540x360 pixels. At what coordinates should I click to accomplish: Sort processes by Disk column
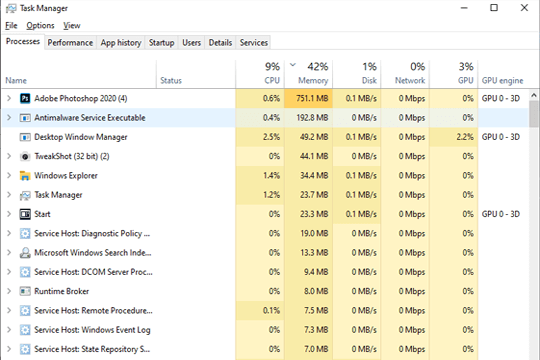[357, 74]
